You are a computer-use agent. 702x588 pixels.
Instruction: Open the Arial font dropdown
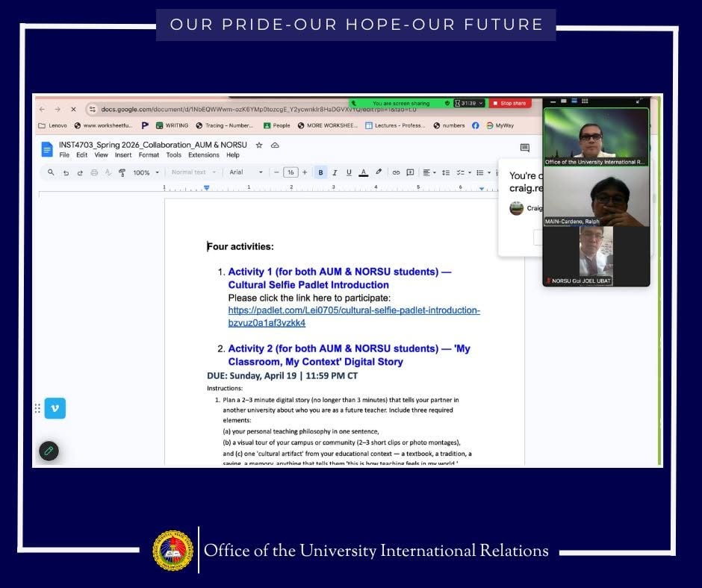(x=246, y=172)
